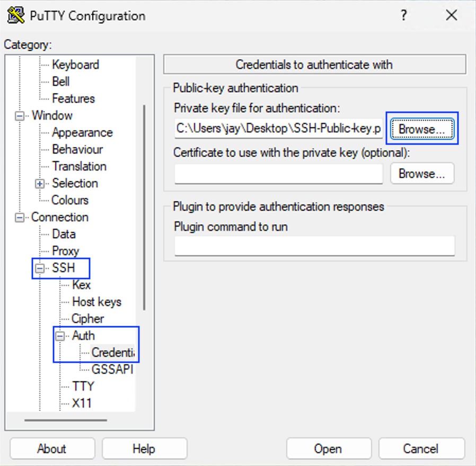
Task: Select the Proxy category
Action: coord(65,250)
